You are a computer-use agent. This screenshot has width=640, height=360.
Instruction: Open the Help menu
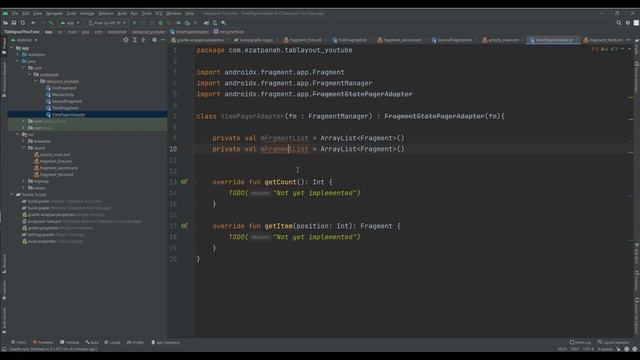[x=189, y=13]
